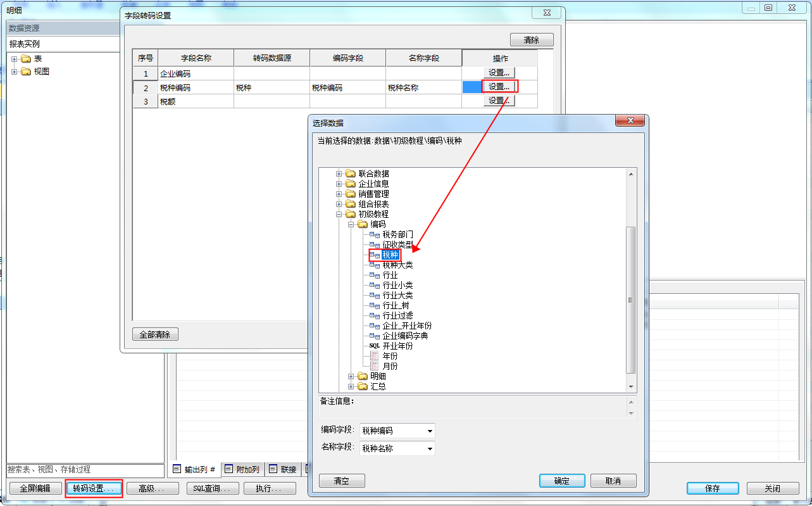This screenshot has height=506, width=812.
Task: Click the 月份 document icon
Action: (374, 366)
